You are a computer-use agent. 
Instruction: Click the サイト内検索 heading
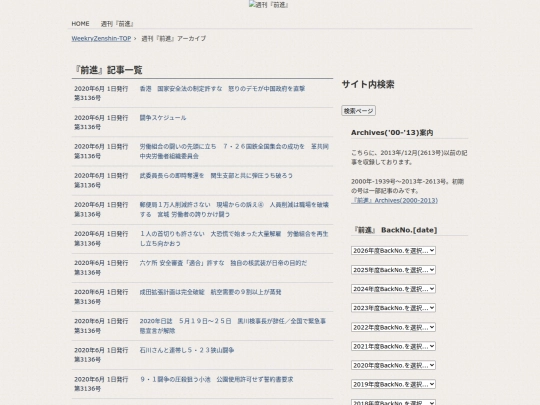click(x=368, y=84)
